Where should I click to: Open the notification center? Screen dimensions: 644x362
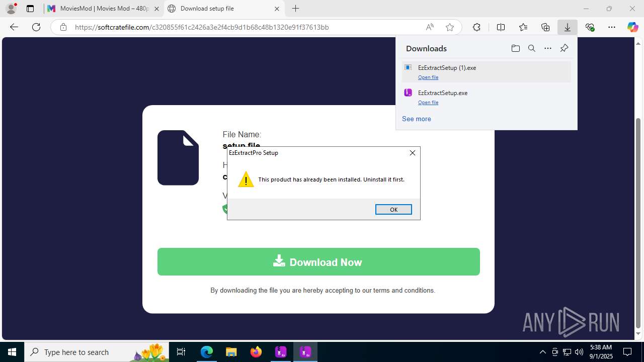pyautogui.click(x=627, y=352)
